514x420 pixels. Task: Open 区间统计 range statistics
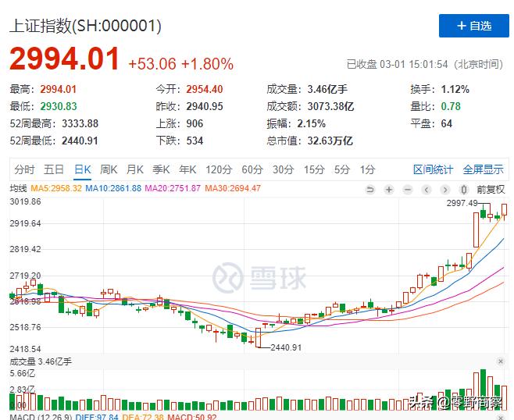click(x=433, y=169)
